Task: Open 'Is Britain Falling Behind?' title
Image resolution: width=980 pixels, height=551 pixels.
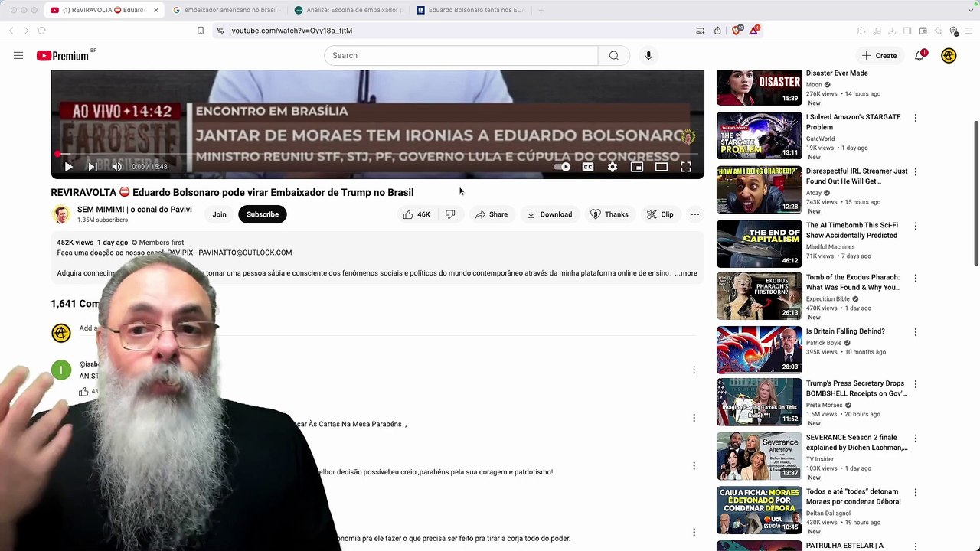Action: click(x=845, y=331)
